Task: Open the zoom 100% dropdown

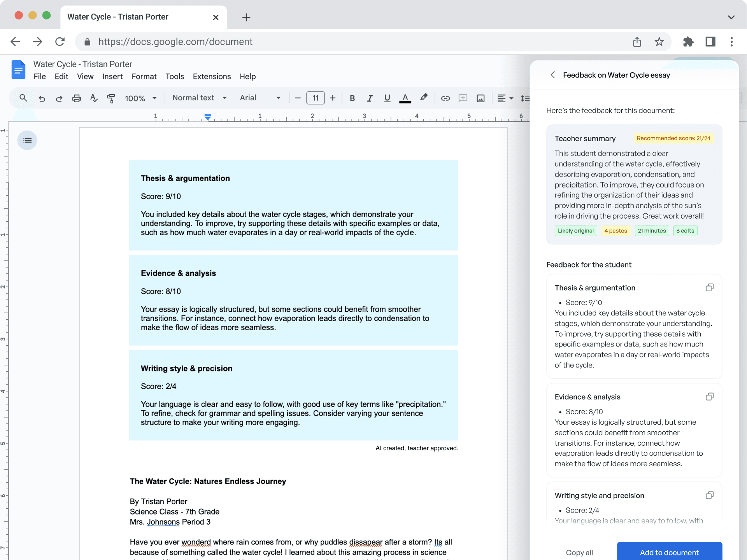Action: coord(140,98)
